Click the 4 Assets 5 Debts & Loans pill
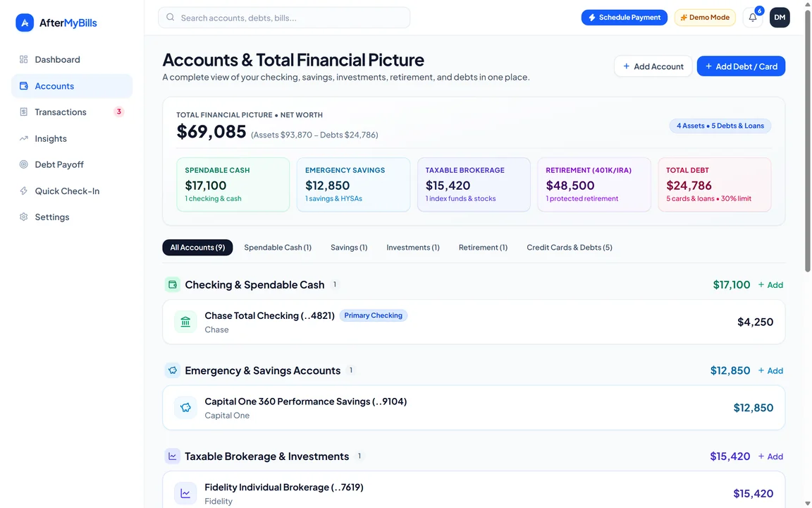 tap(720, 126)
